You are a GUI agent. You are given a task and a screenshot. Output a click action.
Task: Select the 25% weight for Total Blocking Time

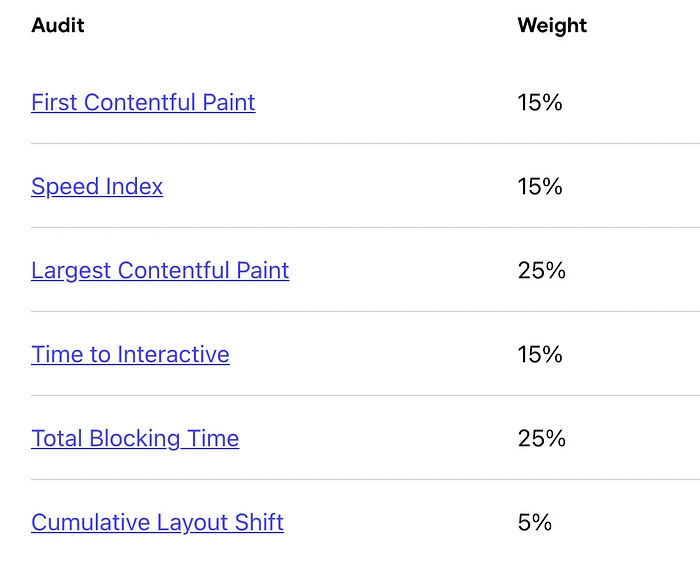[x=541, y=438]
